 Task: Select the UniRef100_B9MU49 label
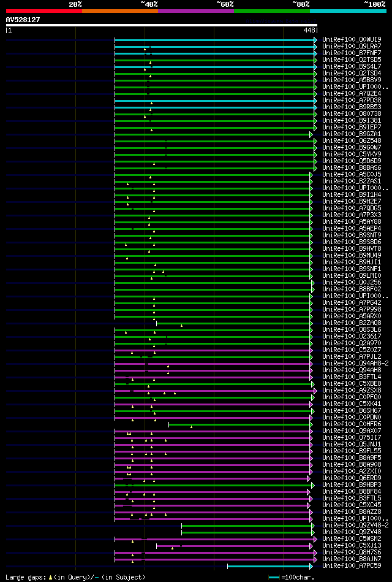352,255
